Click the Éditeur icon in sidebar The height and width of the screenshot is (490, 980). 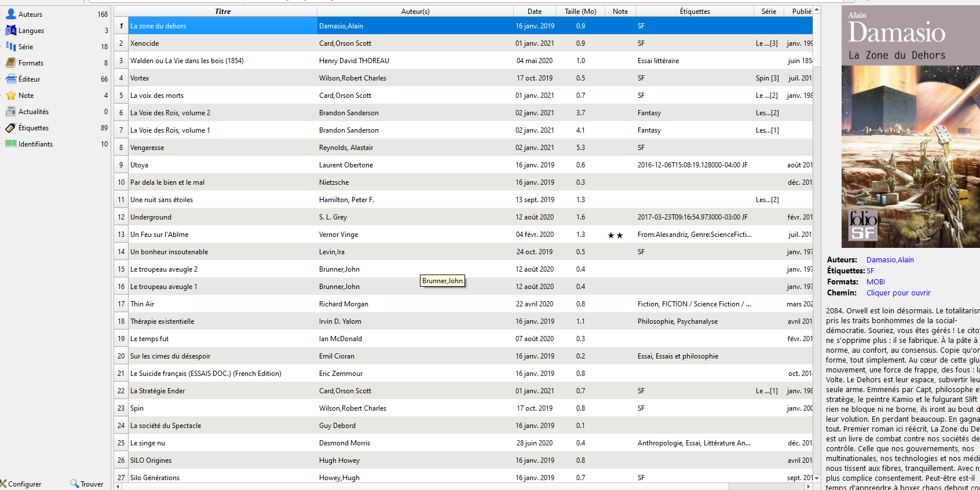[10, 79]
